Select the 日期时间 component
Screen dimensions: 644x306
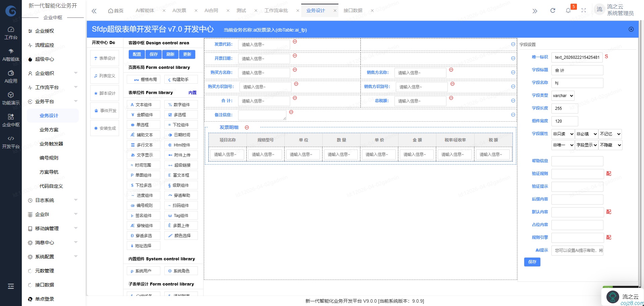tap(181, 135)
